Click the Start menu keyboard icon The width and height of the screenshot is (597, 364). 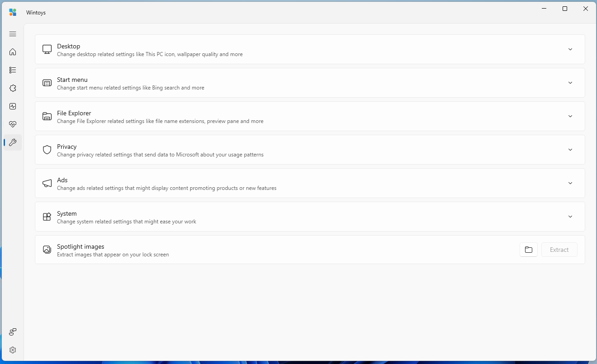(47, 83)
